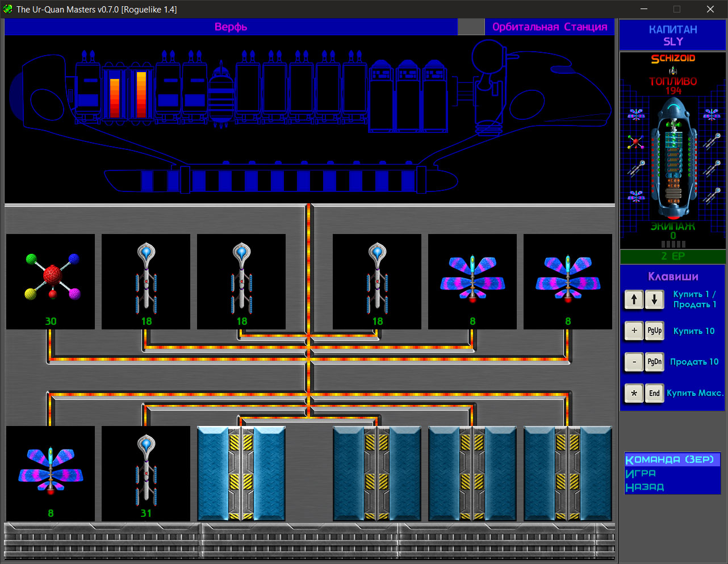
Task: Click the application icon in the title bar
Action: point(7,9)
